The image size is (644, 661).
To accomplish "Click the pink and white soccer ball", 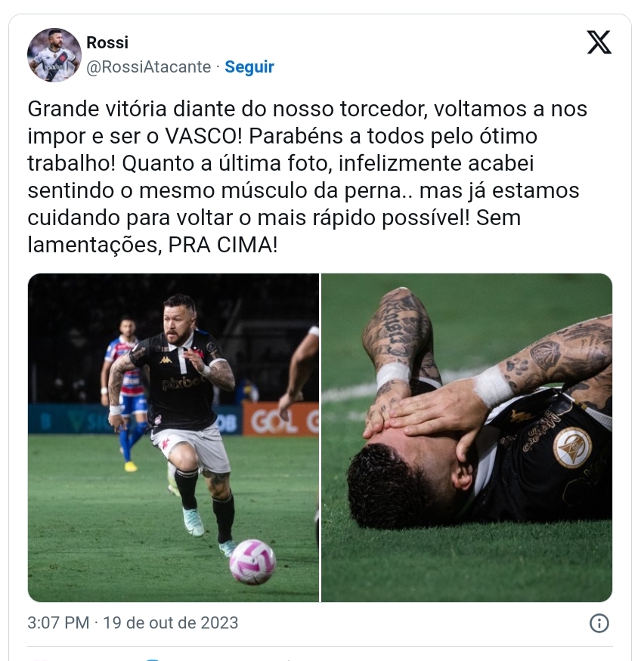I will (x=252, y=562).
